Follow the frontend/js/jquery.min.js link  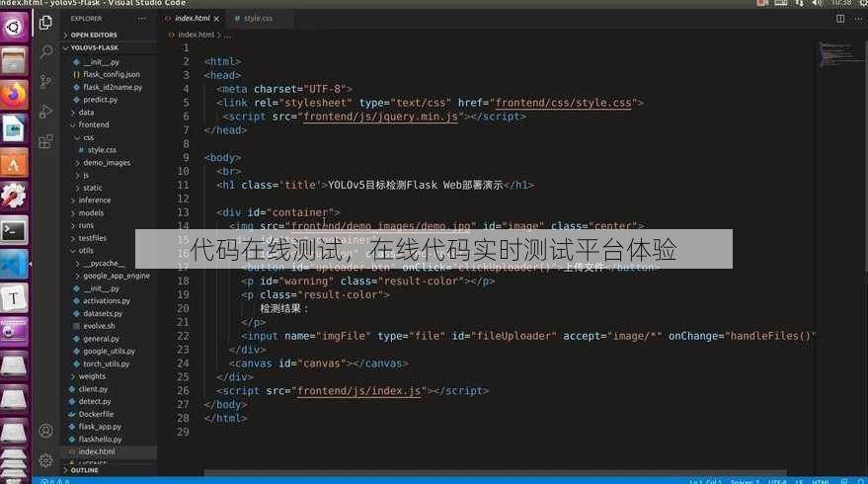tap(380, 117)
